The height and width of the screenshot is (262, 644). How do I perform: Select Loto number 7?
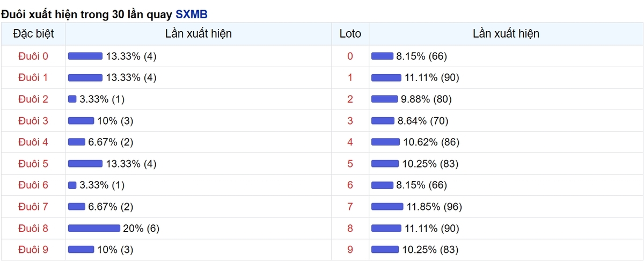(x=350, y=207)
